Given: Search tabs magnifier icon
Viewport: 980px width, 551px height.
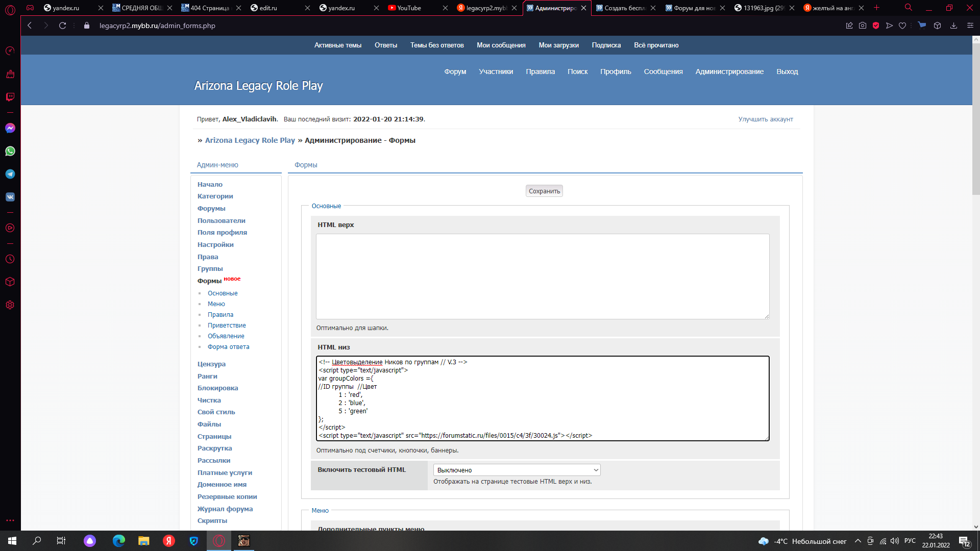Looking at the screenshot, I should 909,8.
